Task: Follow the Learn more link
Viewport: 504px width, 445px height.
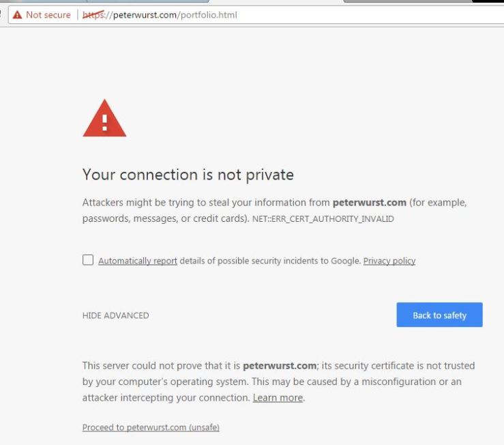Action: click(278, 398)
